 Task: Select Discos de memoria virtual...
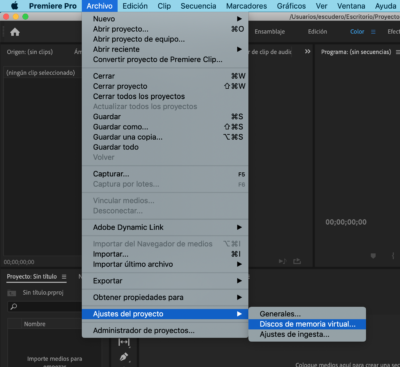tap(307, 324)
